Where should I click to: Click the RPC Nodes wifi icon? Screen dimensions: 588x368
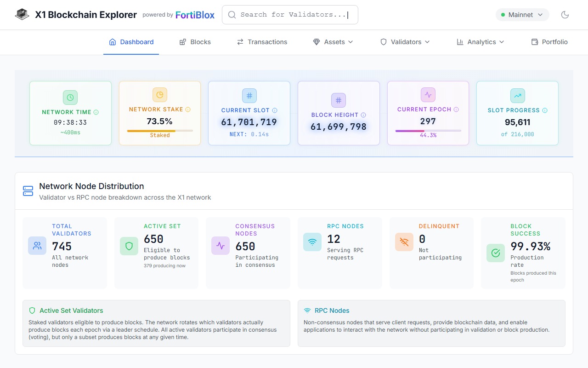point(312,242)
